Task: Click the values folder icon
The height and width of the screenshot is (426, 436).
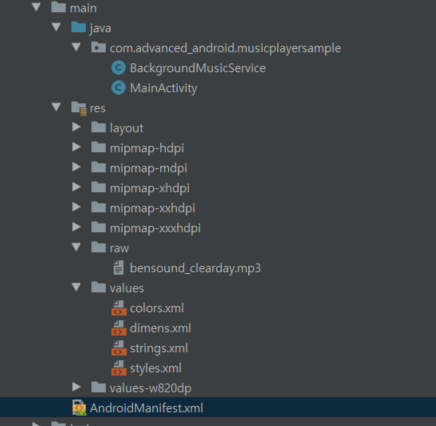Action: [98, 287]
